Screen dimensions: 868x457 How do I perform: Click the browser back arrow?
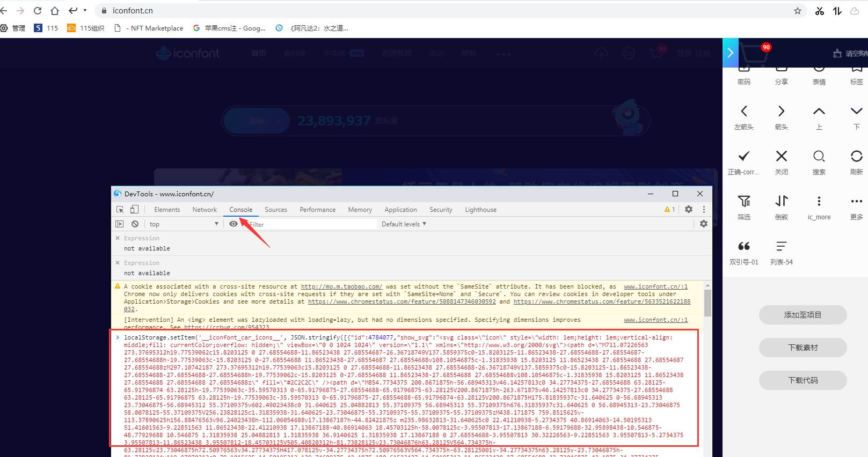click(4, 11)
